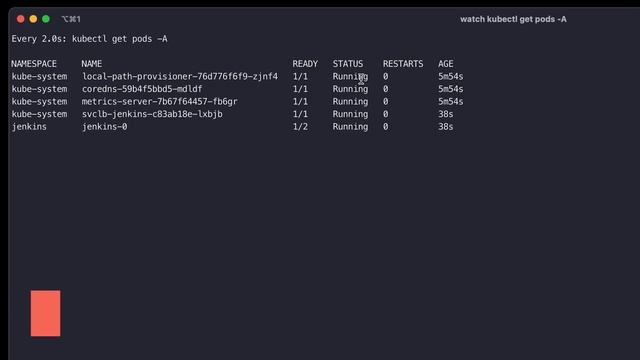
Task: Click the 1/1 ready value for coredns pod
Action: [x=300, y=89]
